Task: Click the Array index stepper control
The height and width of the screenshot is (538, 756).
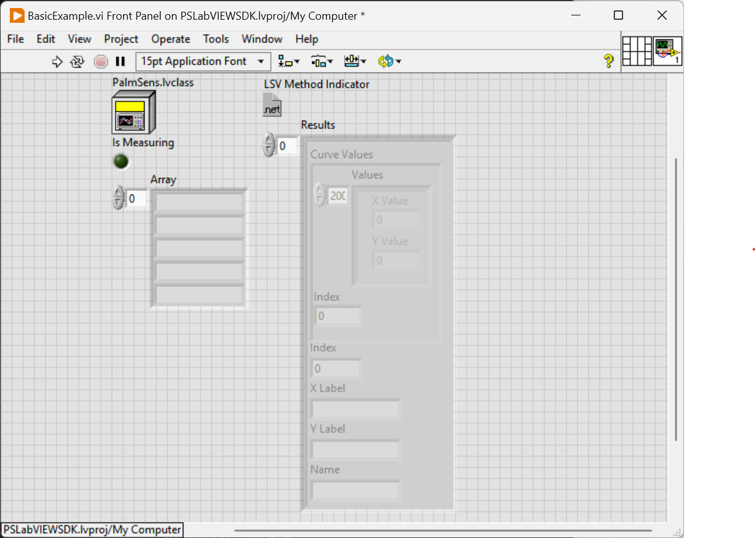Action: (118, 198)
